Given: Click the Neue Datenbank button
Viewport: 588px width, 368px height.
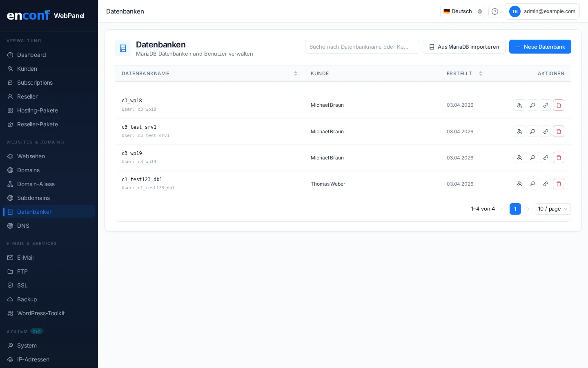Looking at the screenshot, I should coord(540,47).
